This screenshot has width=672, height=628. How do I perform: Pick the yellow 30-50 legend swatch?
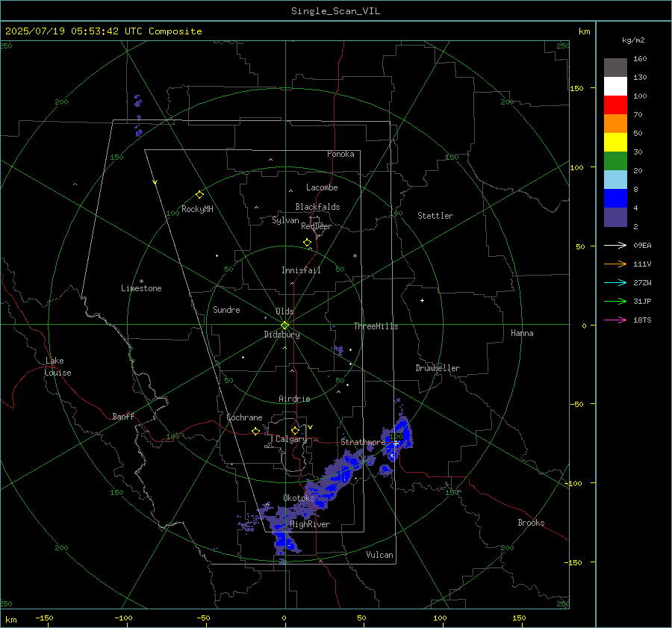[x=615, y=143]
